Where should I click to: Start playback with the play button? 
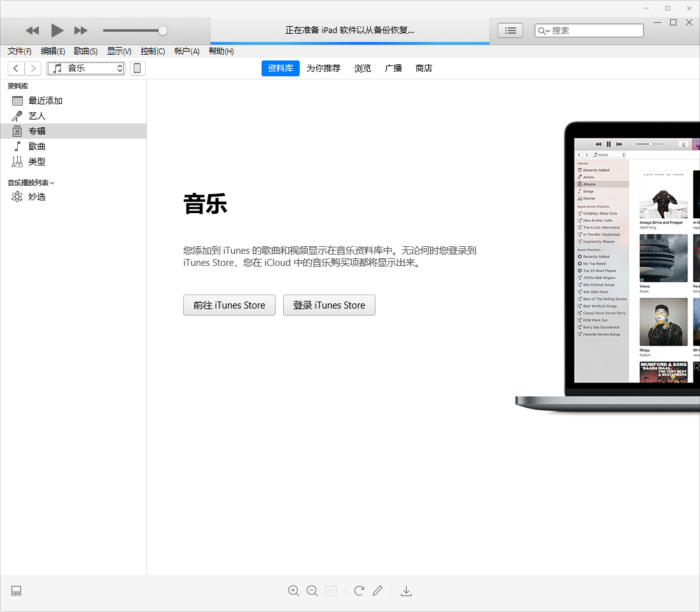tap(57, 31)
